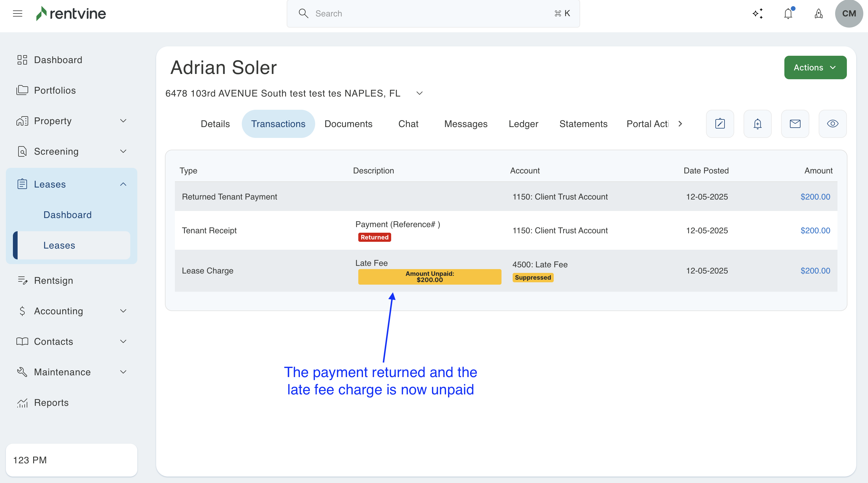This screenshot has height=483, width=868.
Task: Switch to the Documents tab
Action: click(348, 124)
